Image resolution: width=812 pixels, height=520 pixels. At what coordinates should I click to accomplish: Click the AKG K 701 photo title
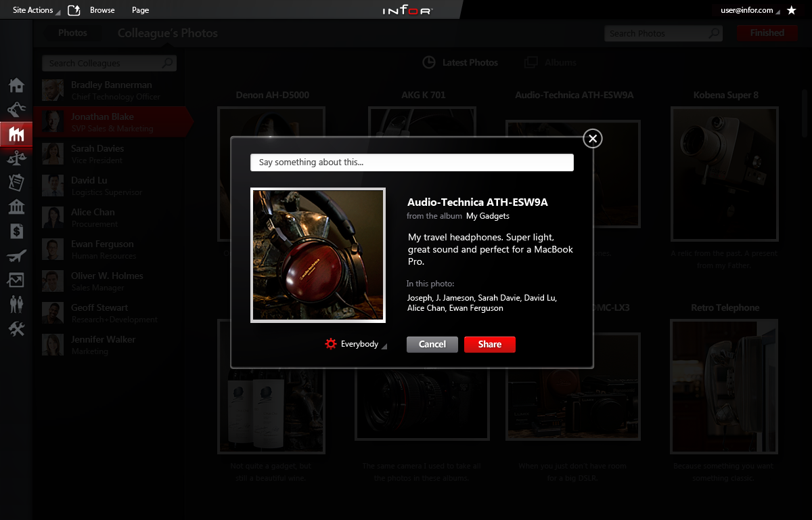point(423,95)
